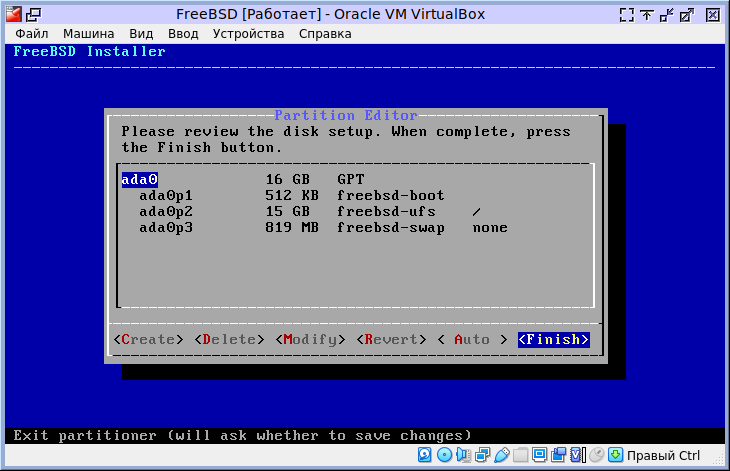Click the network adapters status icon
The width and height of the screenshot is (730, 471).
(x=482, y=455)
